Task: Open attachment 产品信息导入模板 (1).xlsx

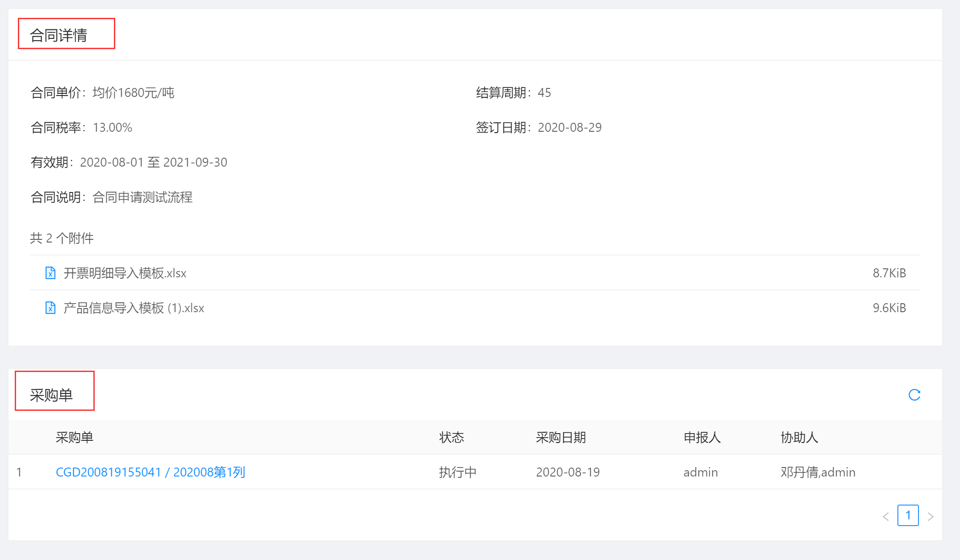Action: 134,308
